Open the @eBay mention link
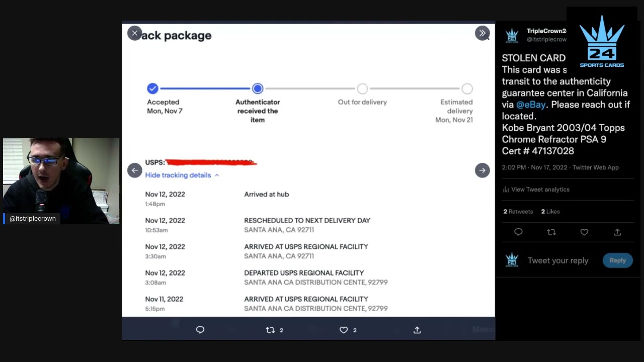 pos(531,105)
